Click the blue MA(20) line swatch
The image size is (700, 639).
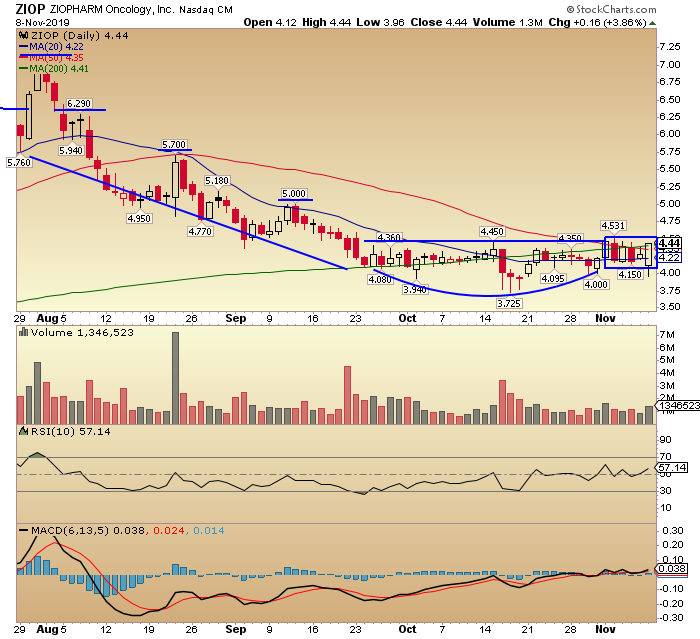pyautogui.click(x=24, y=46)
